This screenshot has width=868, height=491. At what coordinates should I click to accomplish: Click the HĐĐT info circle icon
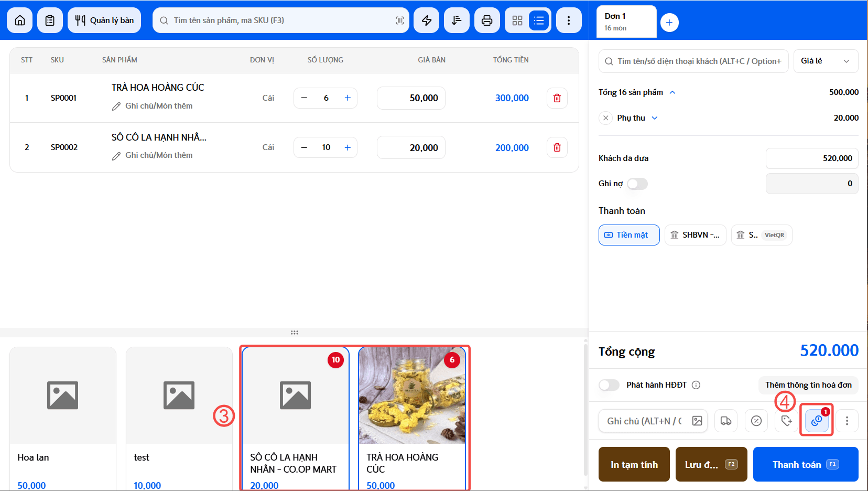[696, 385]
